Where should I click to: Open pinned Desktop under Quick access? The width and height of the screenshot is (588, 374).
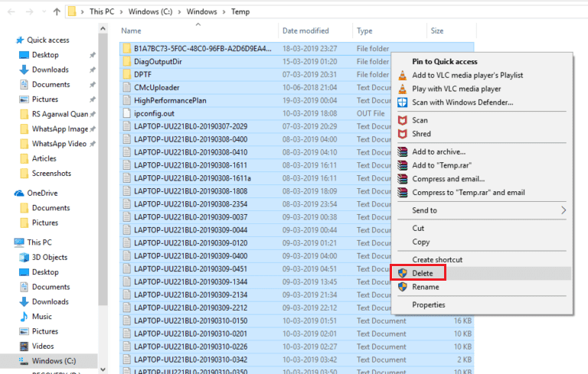click(x=45, y=55)
